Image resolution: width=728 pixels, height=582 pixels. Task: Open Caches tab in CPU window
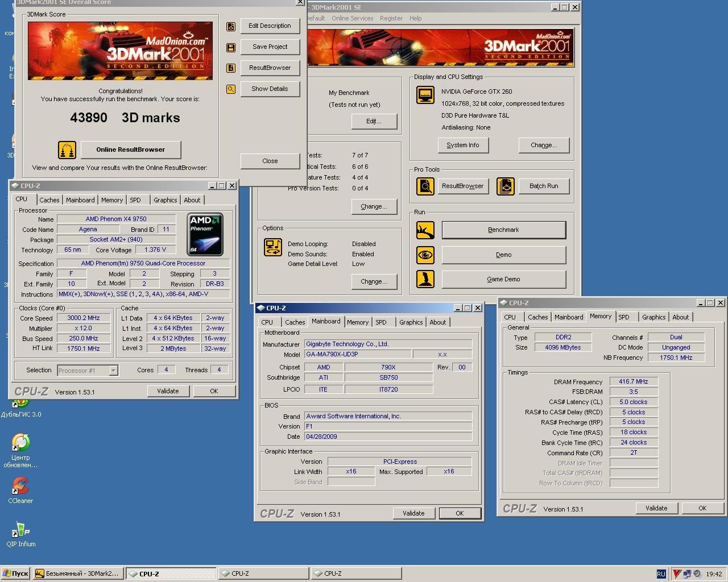click(x=49, y=200)
